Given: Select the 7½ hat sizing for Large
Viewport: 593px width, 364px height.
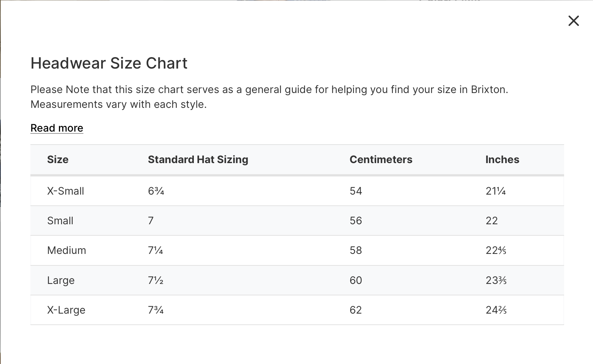Looking at the screenshot, I should pyautogui.click(x=156, y=280).
